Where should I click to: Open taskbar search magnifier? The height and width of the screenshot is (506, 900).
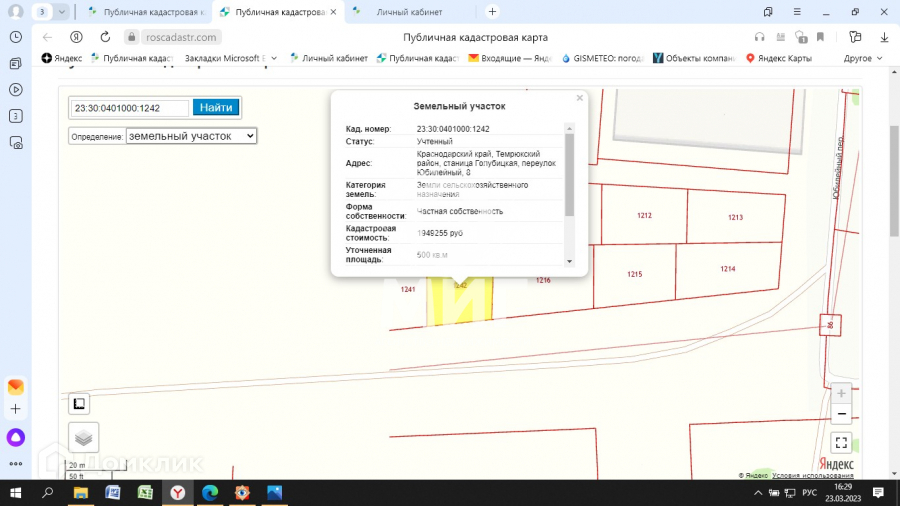[x=48, y=493]
